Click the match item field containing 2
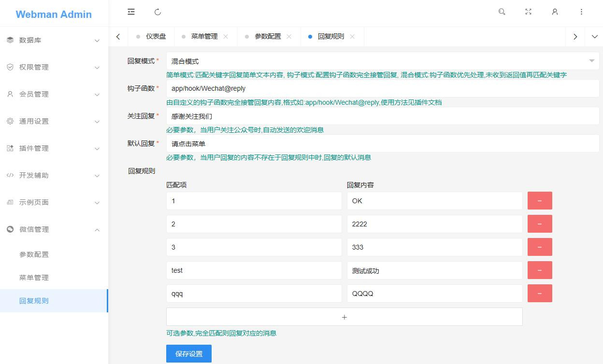 coord(254,224)
